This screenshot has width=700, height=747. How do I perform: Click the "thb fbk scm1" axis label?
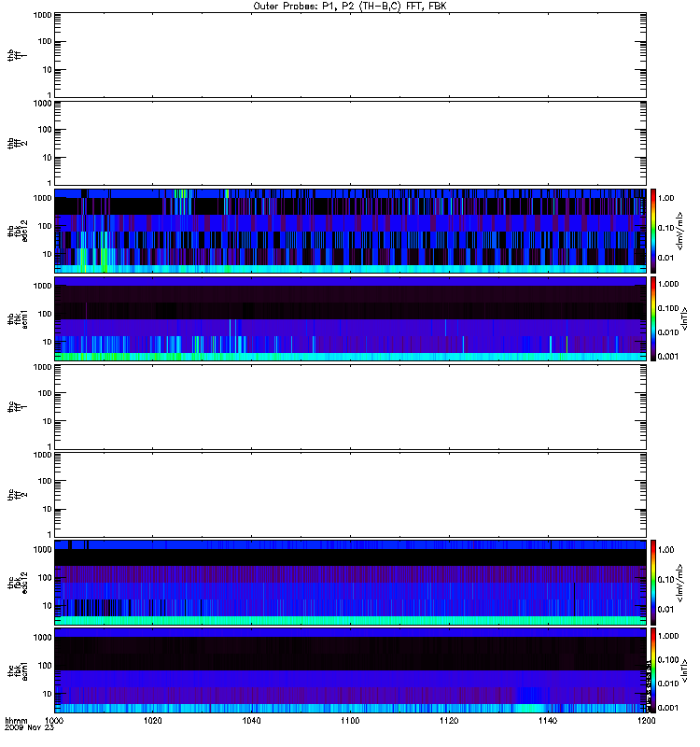(x=17, y=318)
